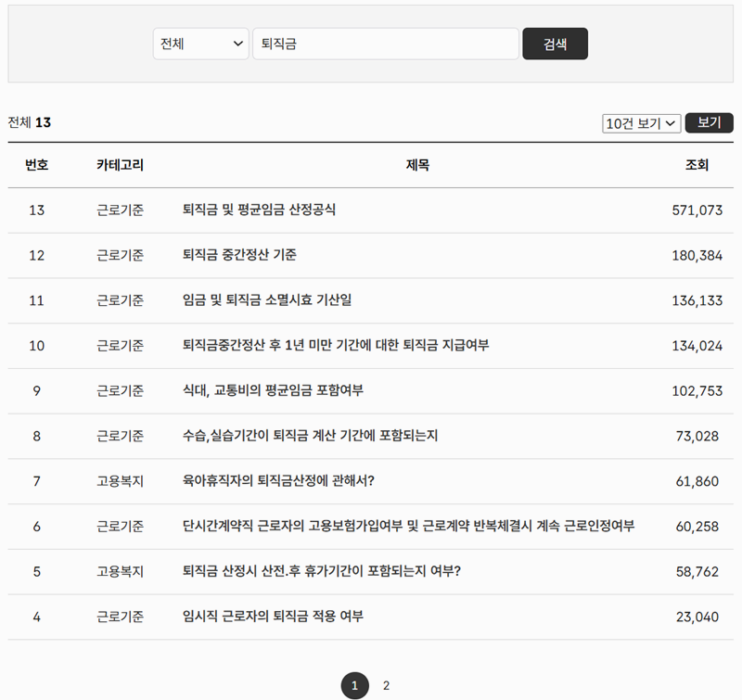The width and height of the screenshot is (742, 700).
Task: Click row number 8
Action: coord(36,436)
